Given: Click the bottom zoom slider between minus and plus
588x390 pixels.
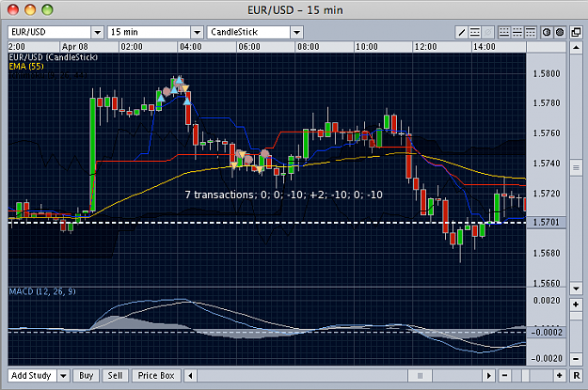Looking at the screenshot, I should tap(525, 375).
